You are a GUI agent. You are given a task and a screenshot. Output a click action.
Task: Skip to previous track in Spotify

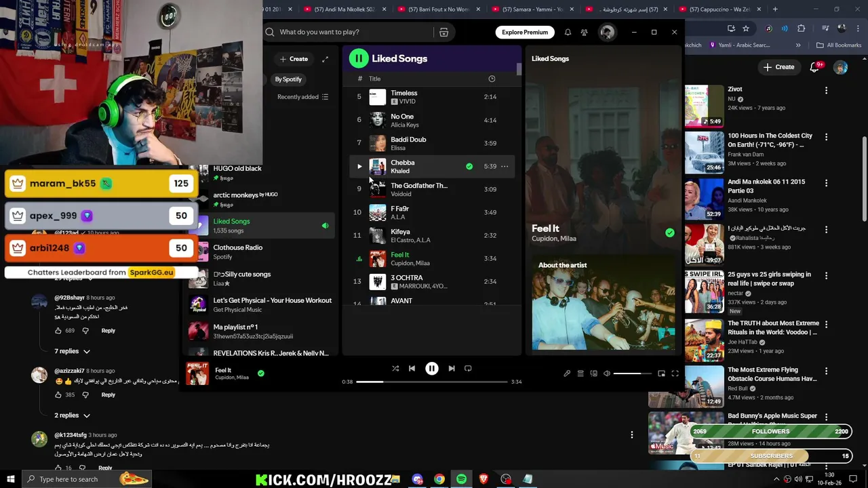(x=412, y=368)
